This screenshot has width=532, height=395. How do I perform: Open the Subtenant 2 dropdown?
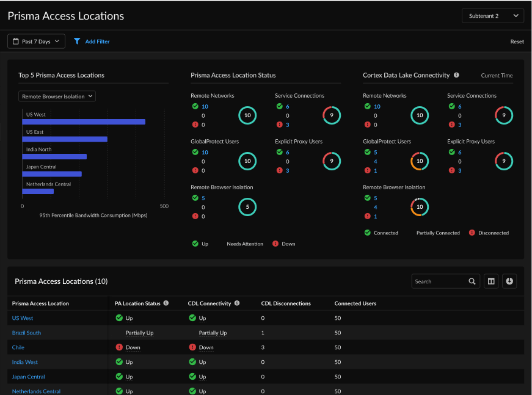492,16
